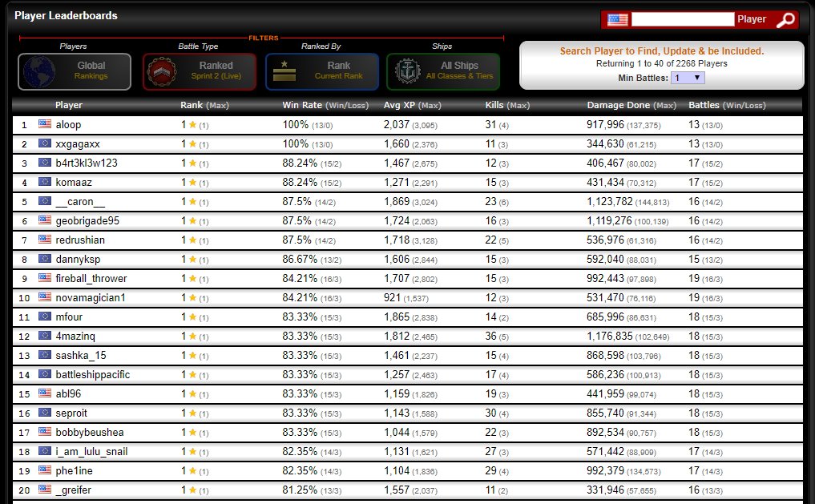Click the Player Leaderboards title
Screen dimensions: 815x504
pyautogui.click(x=66, y=15)
